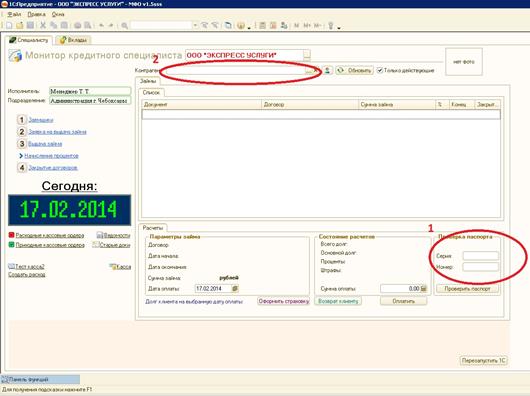Click the lightbulb tips toolbar icon

331,25
